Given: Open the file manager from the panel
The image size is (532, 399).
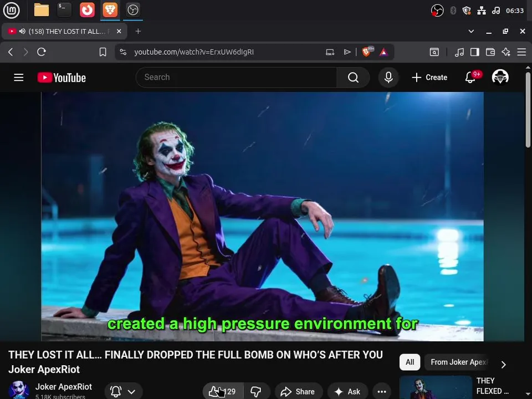Looking at the screenshot, I should tap(42, 10).
